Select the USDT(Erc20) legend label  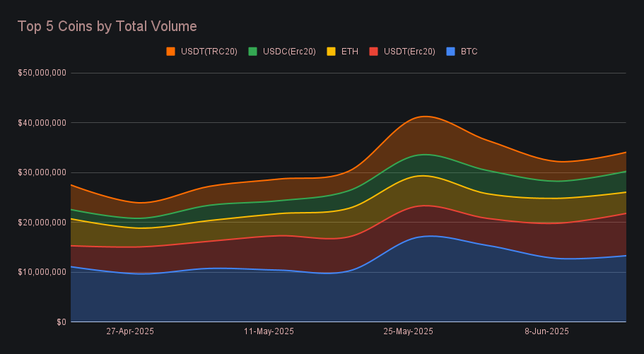click(409, 52)
